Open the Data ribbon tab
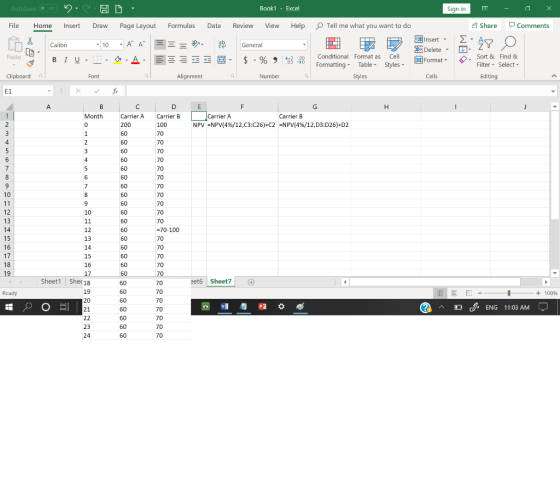Viewport: 560px width, 485px height. (x=214, y=26)
